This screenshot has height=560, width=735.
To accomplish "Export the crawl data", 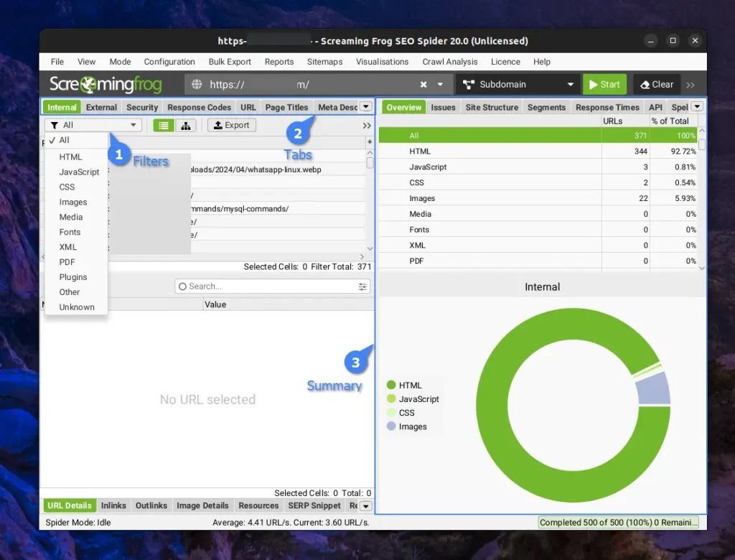I will click(x=232, y=125).
